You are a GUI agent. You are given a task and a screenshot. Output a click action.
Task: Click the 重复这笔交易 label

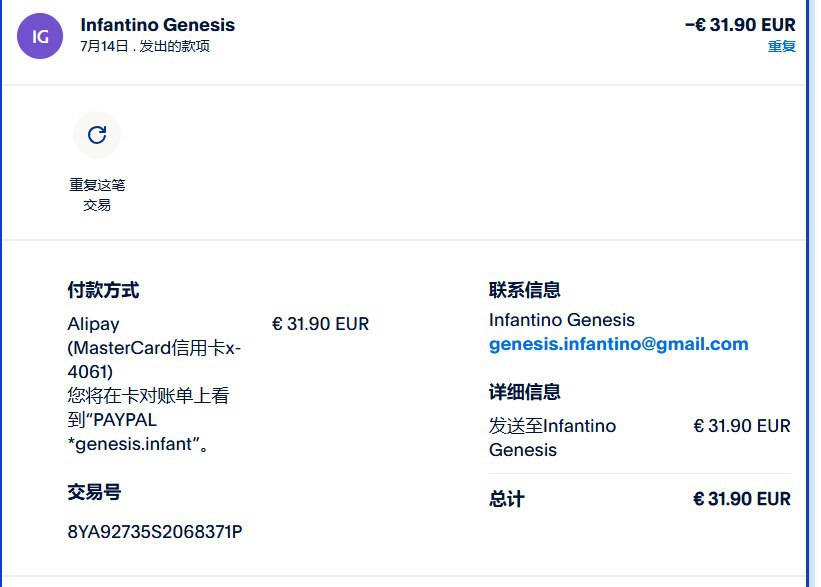click(x=97, y=195)
